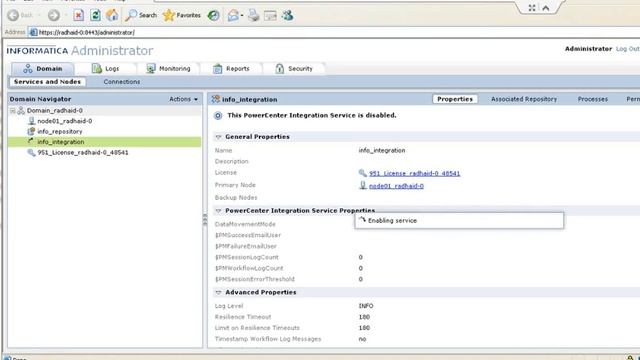
Task: Select Services and Nodes subtab
Action: point(47,82)
